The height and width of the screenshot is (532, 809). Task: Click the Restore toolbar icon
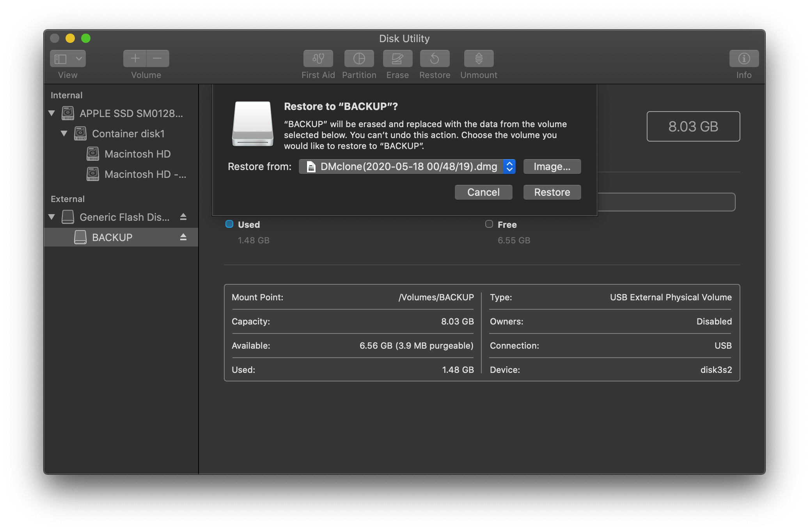pyautogui.click(x=435, y=59)
